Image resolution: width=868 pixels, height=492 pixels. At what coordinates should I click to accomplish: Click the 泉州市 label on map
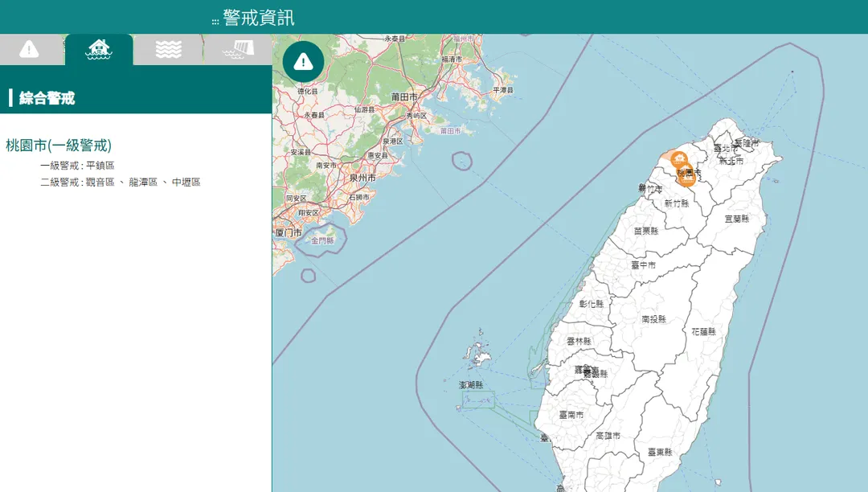(362, 178)
